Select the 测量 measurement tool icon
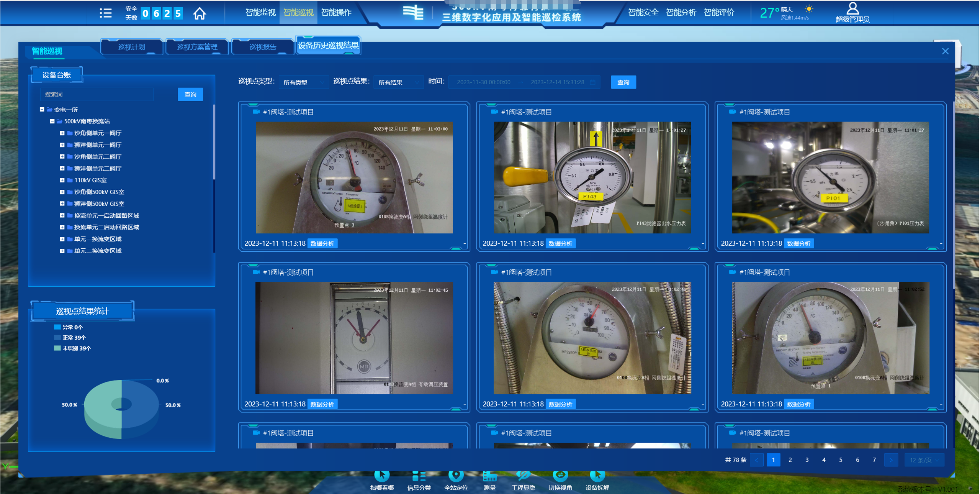 pyautogui.click(x=489, y=476)
